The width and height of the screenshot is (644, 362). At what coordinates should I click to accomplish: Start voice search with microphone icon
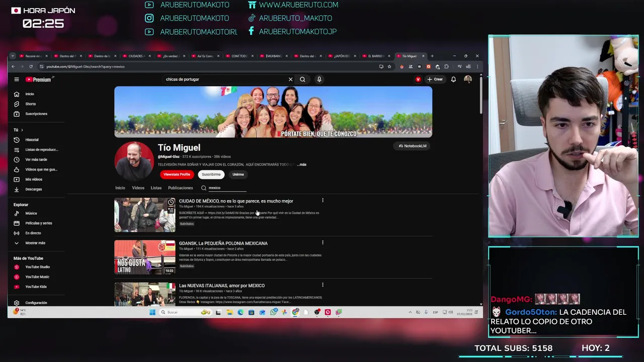(x=319, y=79)
